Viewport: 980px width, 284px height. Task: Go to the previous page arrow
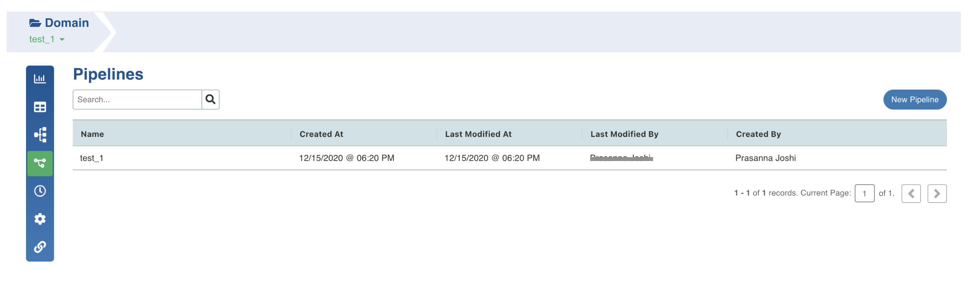[x=910, y=193]
